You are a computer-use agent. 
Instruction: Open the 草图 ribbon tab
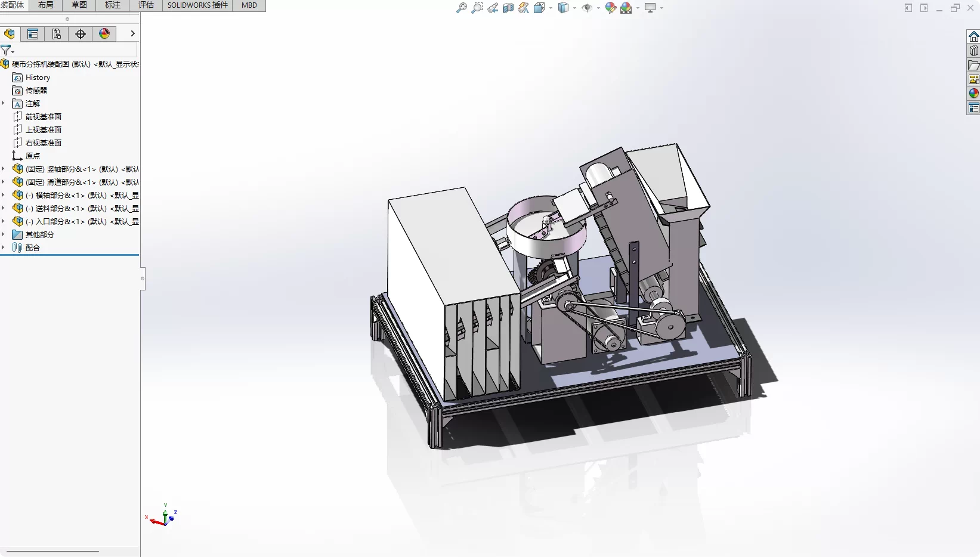click(79, 5)
